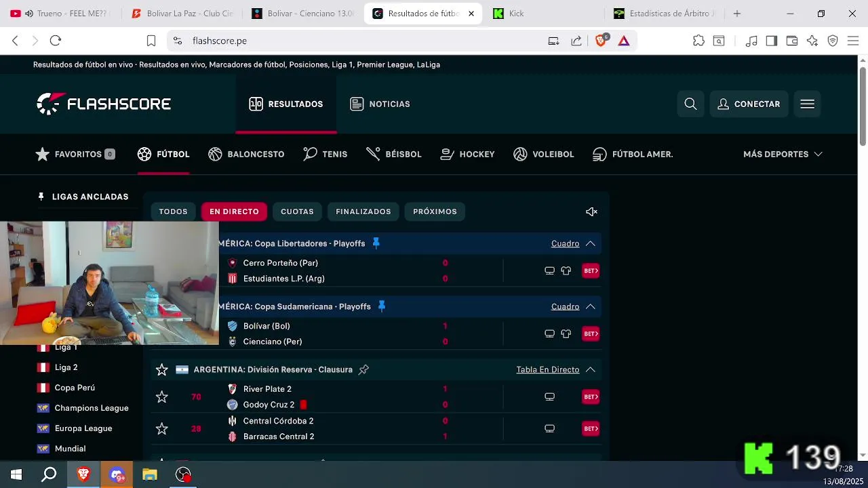Open lineup shirt icon for Bolívar match
The height and width of the screenshot is (488, 868).
[x=566, y=333]
